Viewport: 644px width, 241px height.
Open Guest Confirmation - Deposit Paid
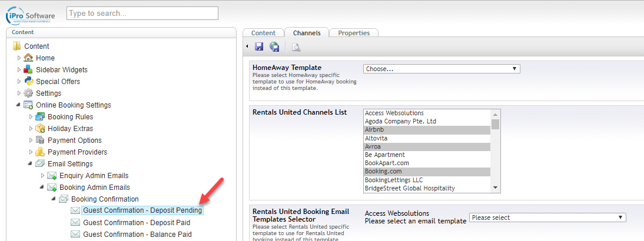tap(137, 223)
